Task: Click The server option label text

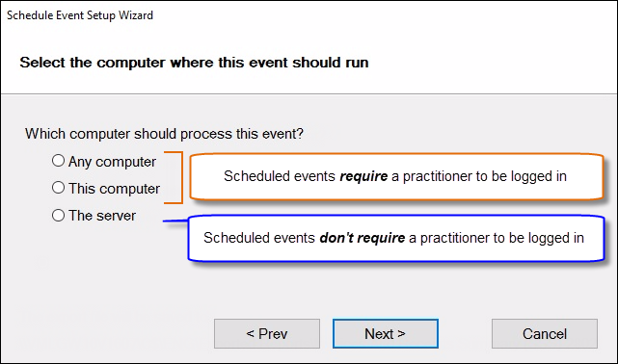Action: click(x=102, y=216)
